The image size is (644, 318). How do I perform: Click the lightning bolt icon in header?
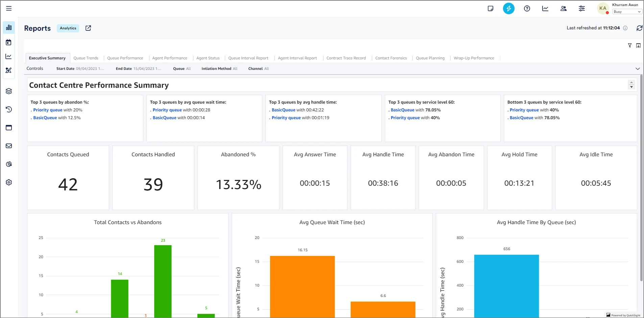point(508,8)
